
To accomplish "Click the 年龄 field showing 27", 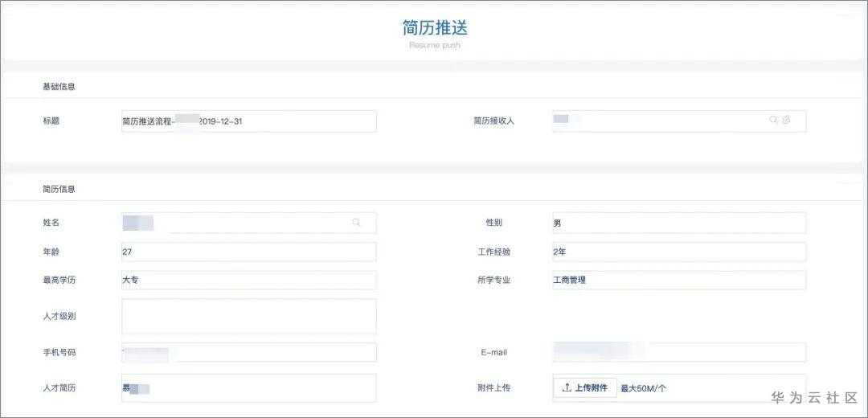I will (x=249, y=252).
